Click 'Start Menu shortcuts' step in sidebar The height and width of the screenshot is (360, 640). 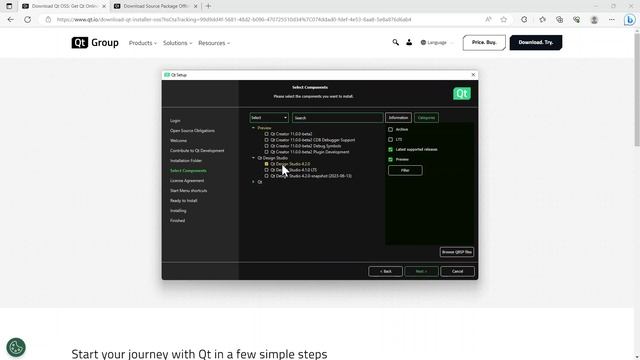tap(189, 191)
